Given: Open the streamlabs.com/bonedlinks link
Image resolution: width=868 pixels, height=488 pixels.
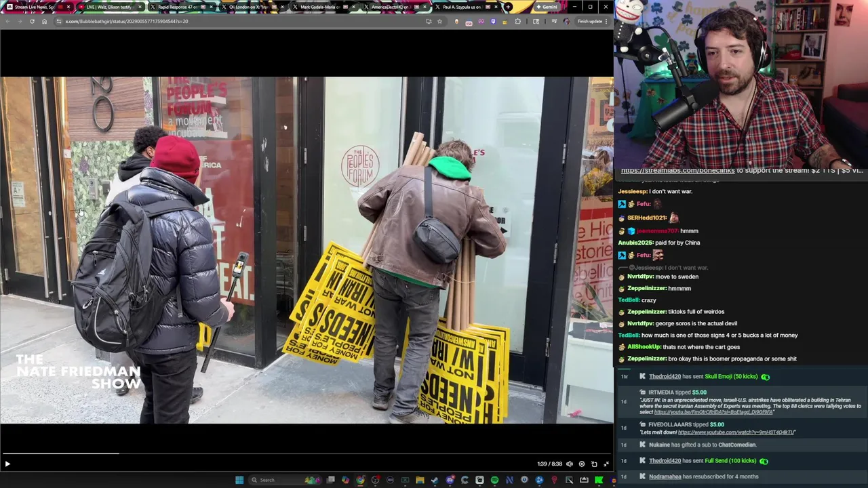Looking at the screenshot, I should pyautogui.click(x=677, y=171).
